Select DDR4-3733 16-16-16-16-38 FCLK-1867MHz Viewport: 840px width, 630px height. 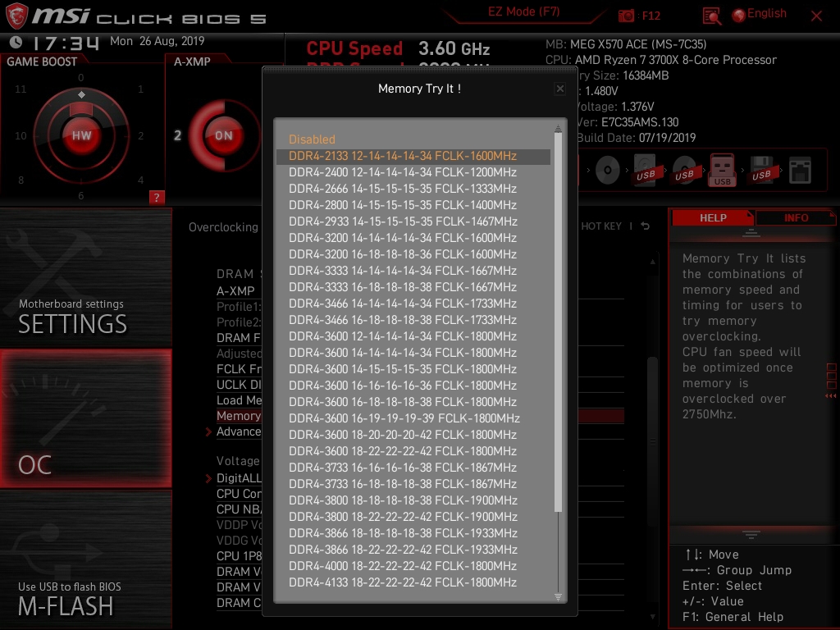pos(413,468)
